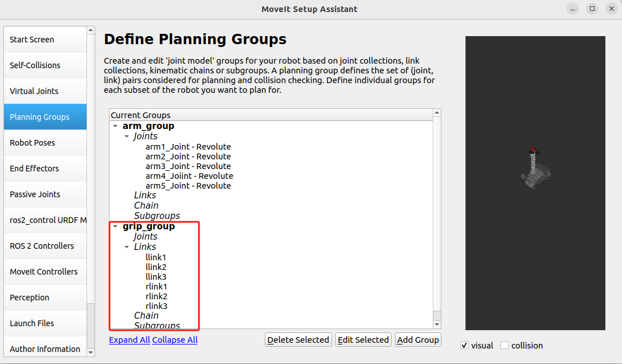Click Edit Selected button
Viewport: 622px width, 364px height.
(363, 340)
